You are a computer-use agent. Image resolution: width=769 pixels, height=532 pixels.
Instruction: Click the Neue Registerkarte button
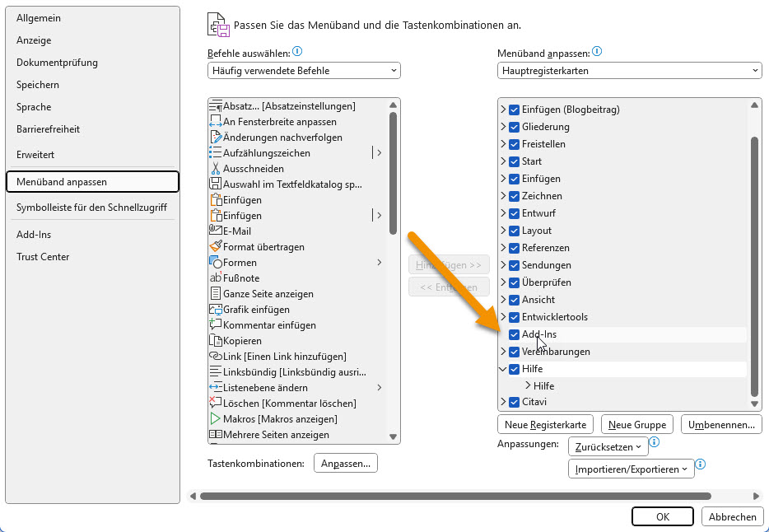click(545, 425)
